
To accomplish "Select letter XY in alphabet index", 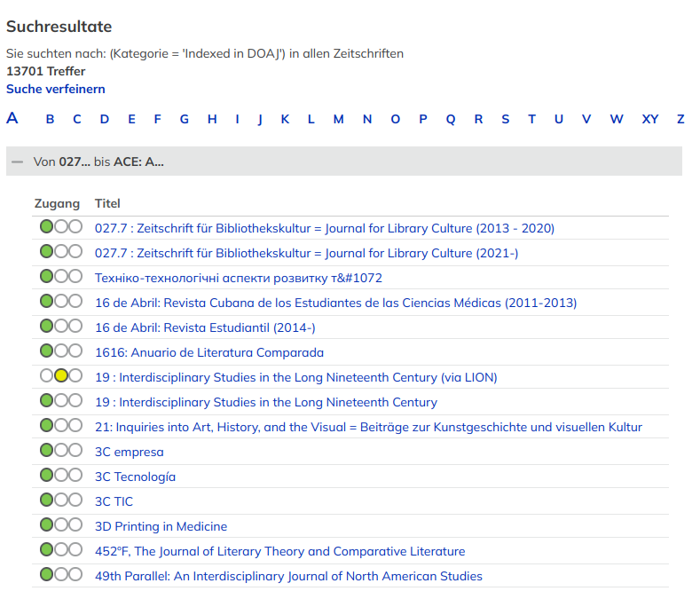I will click(x=650, y=119).
